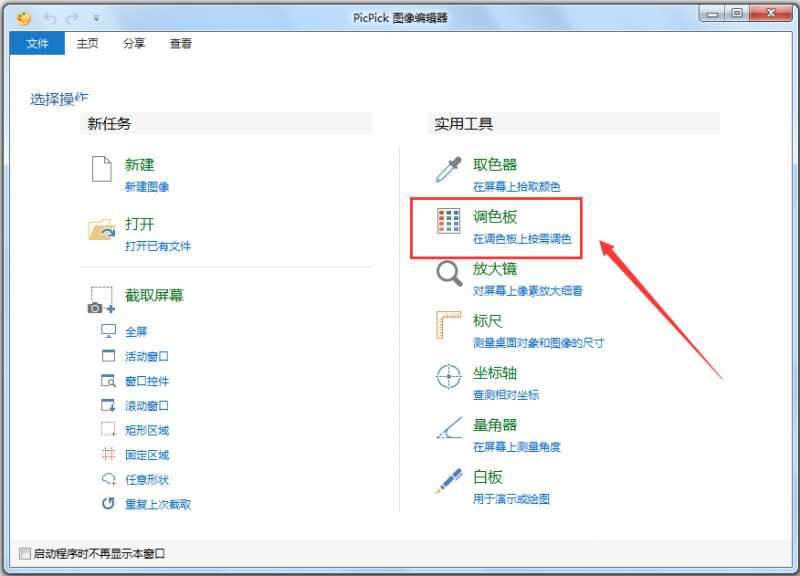Launch the Magnifier (放大镜) tool icon

449,274
